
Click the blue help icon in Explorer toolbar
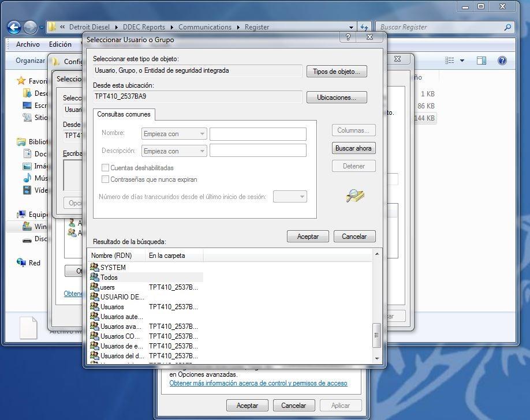click(502, 61)
